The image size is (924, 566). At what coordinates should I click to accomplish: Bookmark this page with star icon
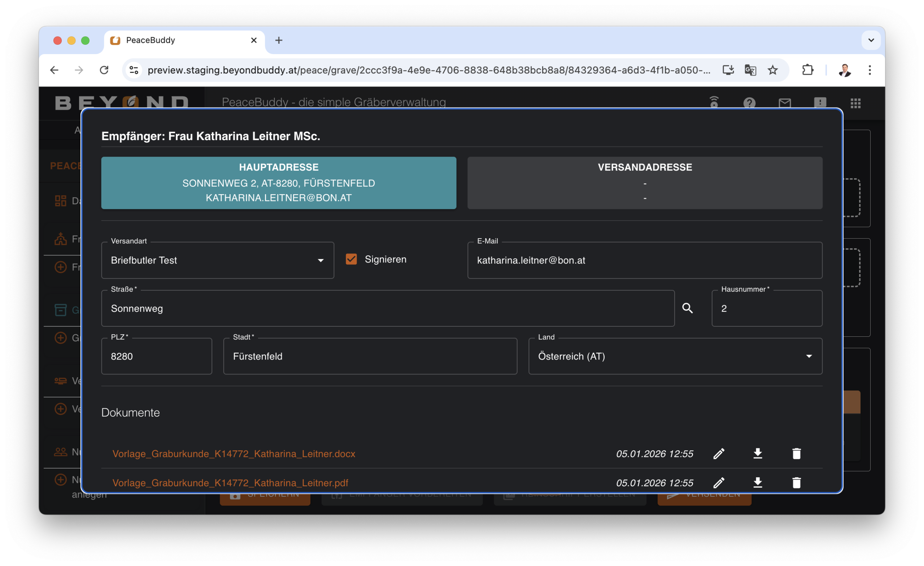[772, 70]
